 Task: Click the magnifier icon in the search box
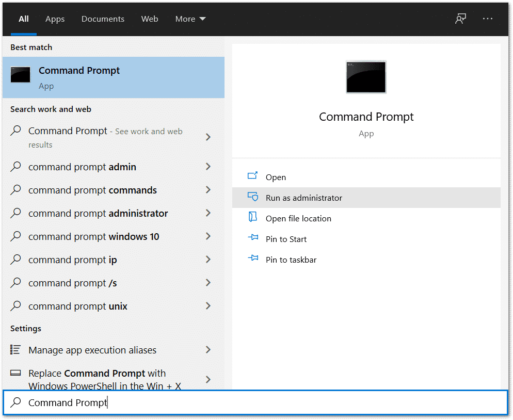pos(15,402)
